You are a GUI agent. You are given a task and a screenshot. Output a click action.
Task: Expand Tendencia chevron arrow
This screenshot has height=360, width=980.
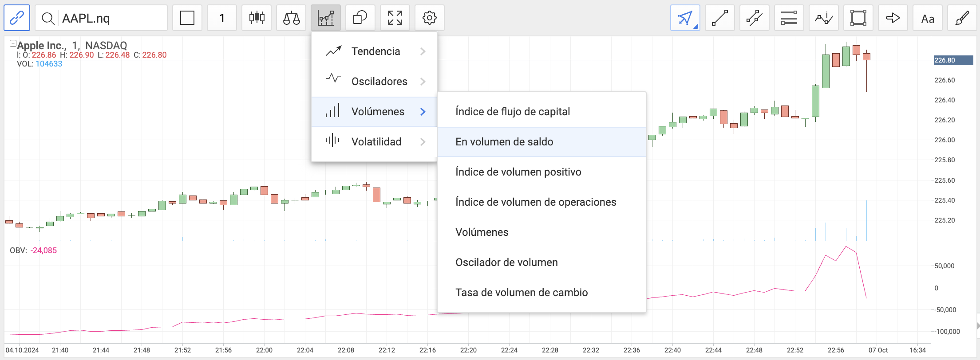coord(423,51)
